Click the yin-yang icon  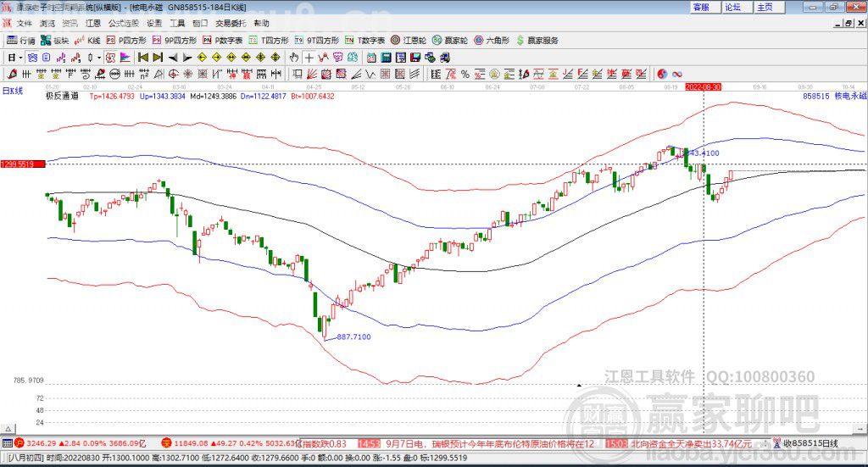point(662,74)
